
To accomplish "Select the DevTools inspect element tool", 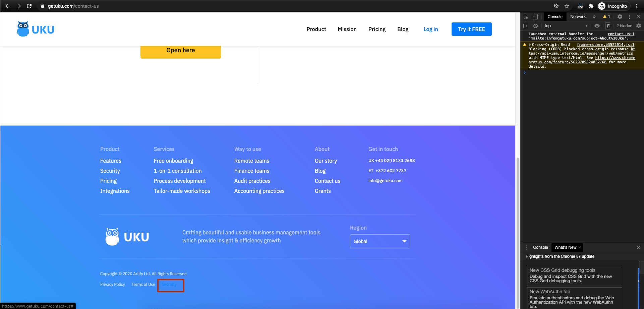I will coord(526,17).
